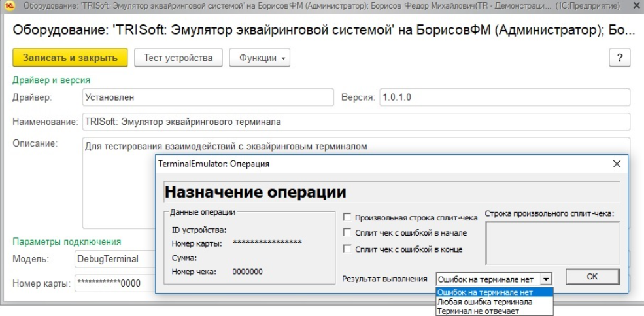The image size is (644, 316).
Task: Enable 'Произвольная строка сплит-чека' checkbox
Action: coord(347,217)
